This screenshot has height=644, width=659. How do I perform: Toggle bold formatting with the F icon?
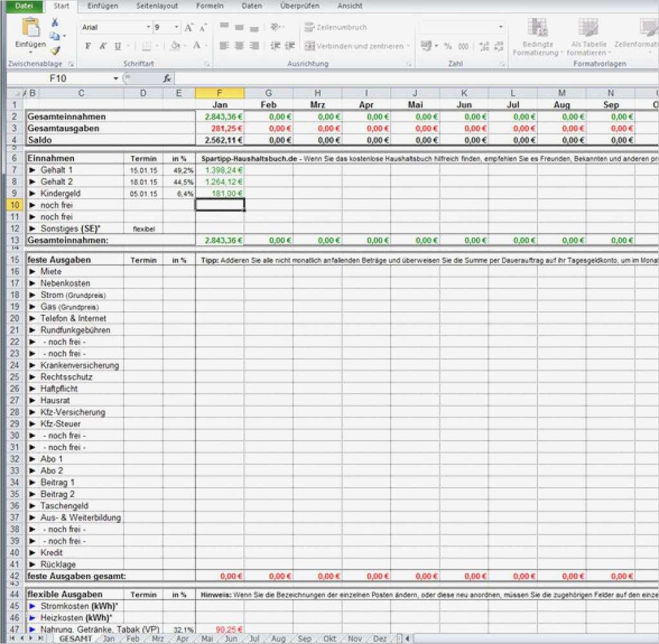point(89,46)
